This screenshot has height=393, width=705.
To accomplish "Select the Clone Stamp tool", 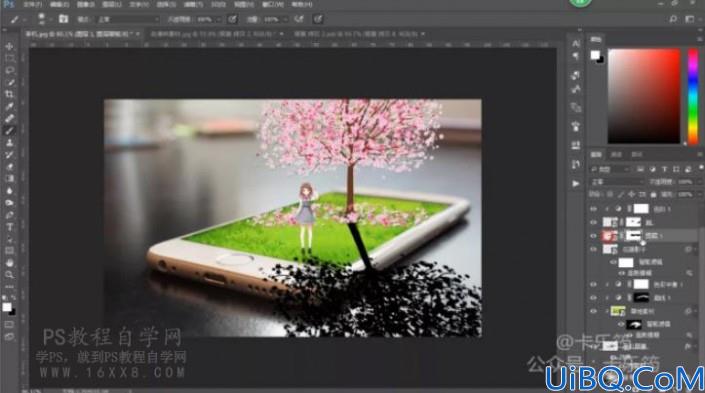I will click(9, 143).
